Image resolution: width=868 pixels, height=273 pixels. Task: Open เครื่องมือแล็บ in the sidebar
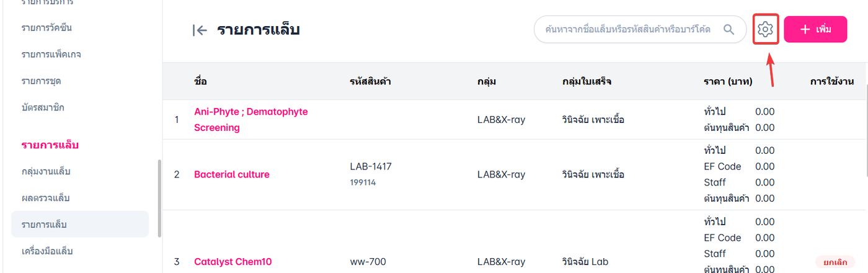[x=51, y=251]
